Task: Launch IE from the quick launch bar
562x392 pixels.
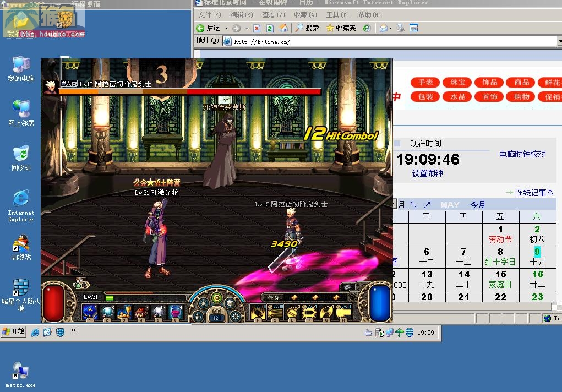Action: point(35,333)
